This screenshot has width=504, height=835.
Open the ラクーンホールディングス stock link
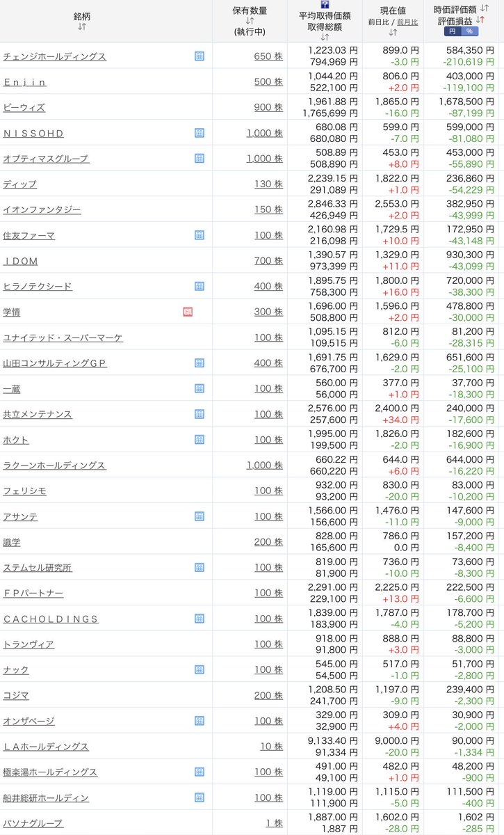tap(55, 465)
